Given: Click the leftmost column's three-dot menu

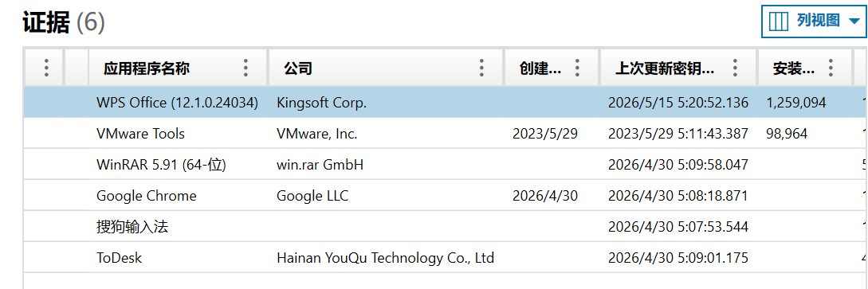Looking at the screenshot, I should pos(46,68).
